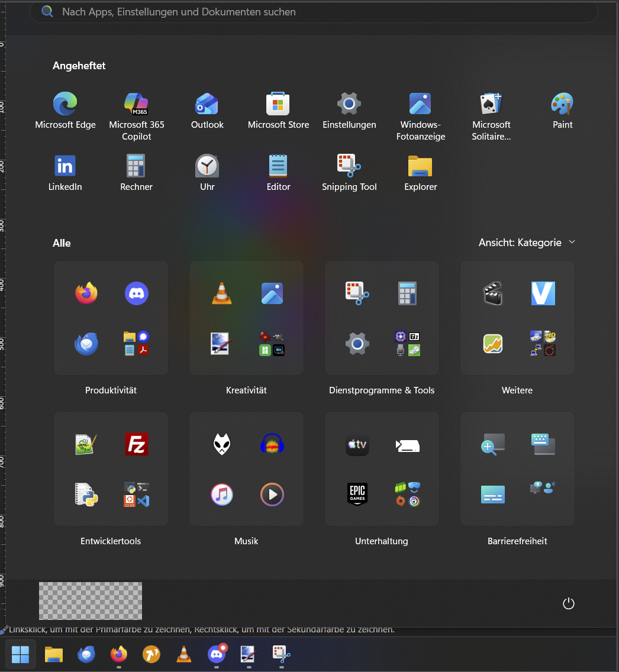Expand more apps group in Kreativität
The height and width of the screenshot is (672, 619).
[x=272, y=344]
